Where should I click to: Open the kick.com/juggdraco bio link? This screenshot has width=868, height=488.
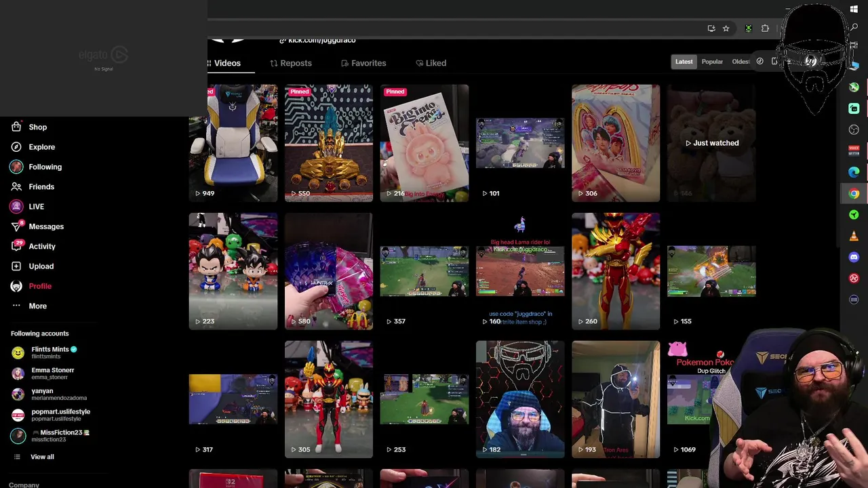coord(317,40)
